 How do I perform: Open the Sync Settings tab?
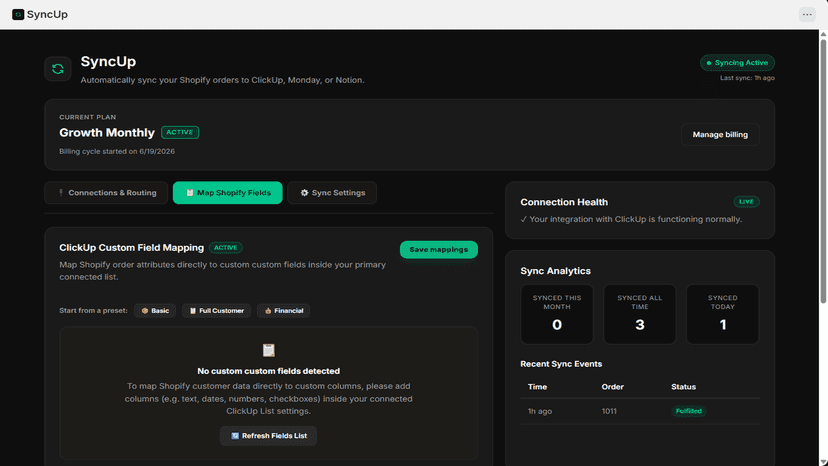click(x=332, y=193)
